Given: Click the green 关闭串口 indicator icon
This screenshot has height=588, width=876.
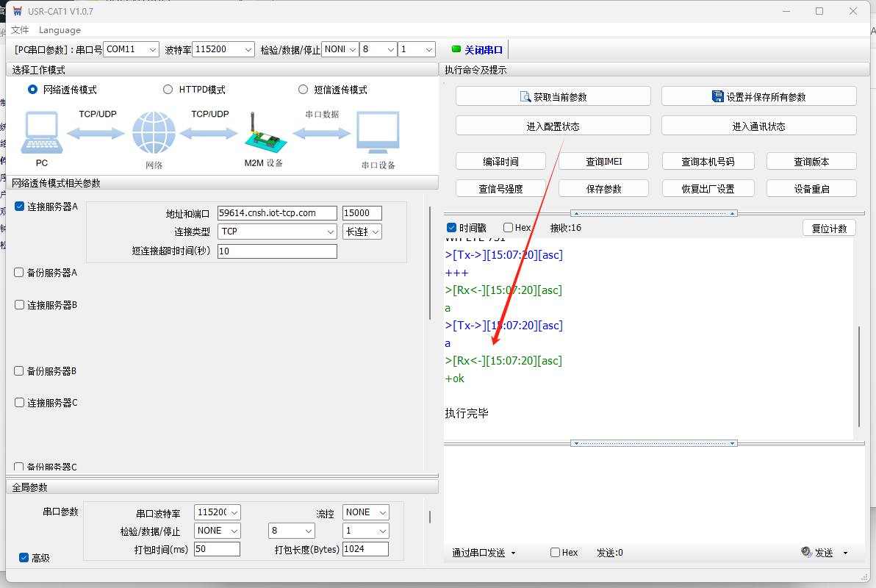Looking at the screenshot, I should [456, 49].
